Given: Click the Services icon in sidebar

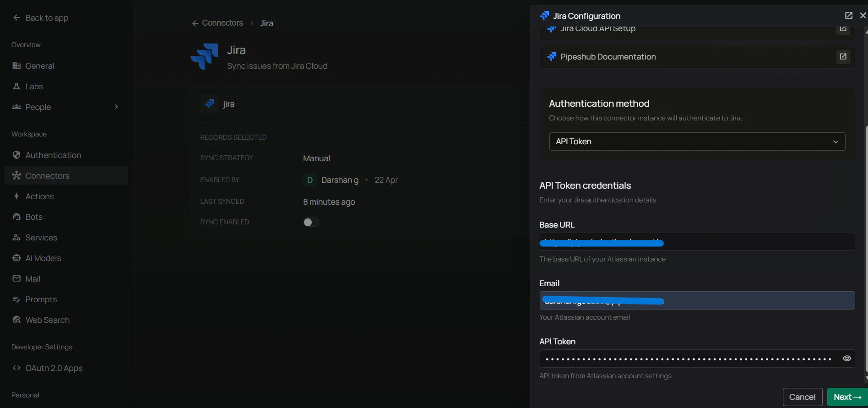Looking at the screenshot, I should pos(16,238).
